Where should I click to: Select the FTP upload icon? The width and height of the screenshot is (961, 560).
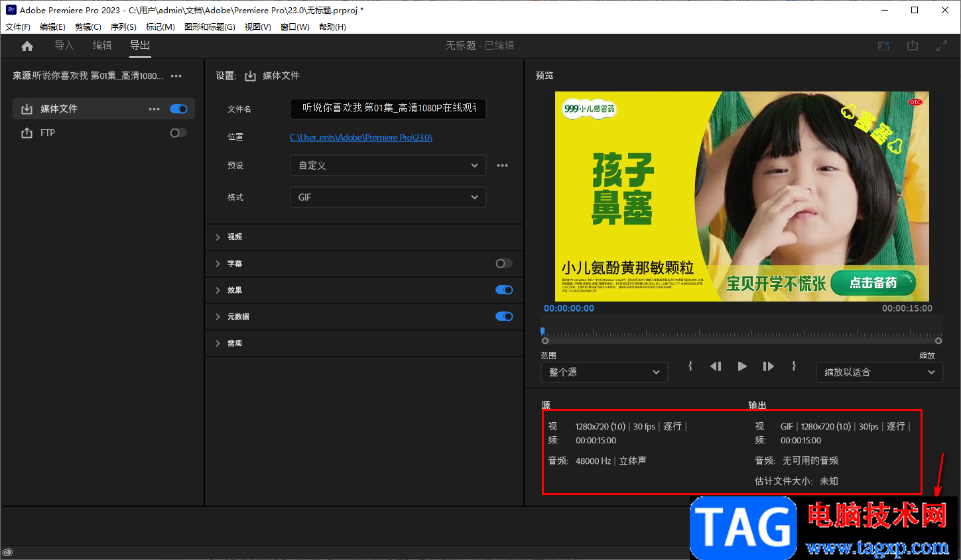pyautogui.click(x=27, y=133)
